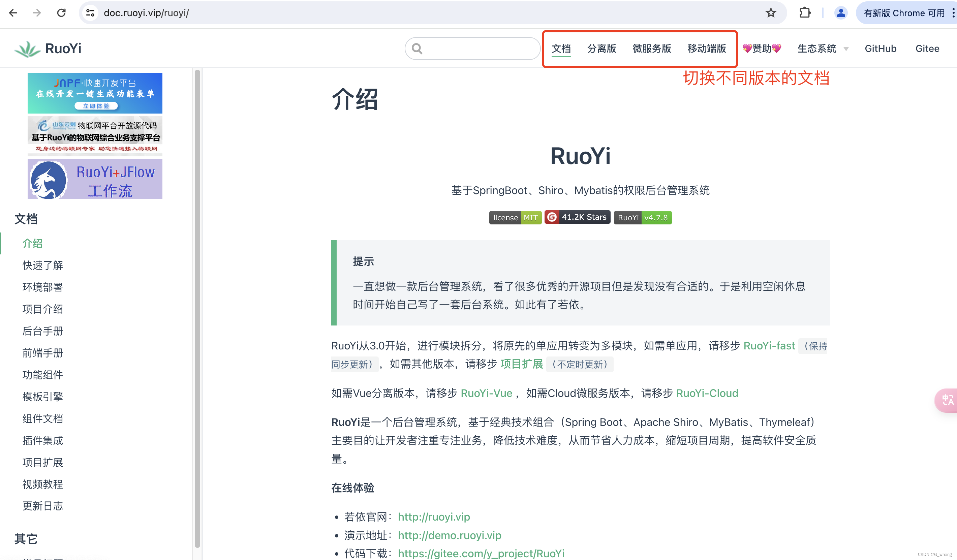The image size is (957, 560).
Task: Click the browser back arrow
Action: pyautogui.click(x=13, y=13)
